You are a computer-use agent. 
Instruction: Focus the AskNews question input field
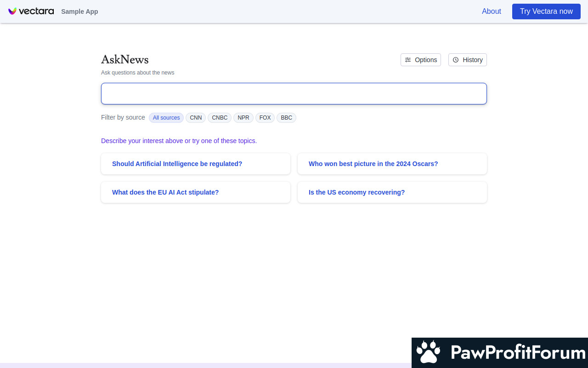pyautogui.click(x=294, y=94)
